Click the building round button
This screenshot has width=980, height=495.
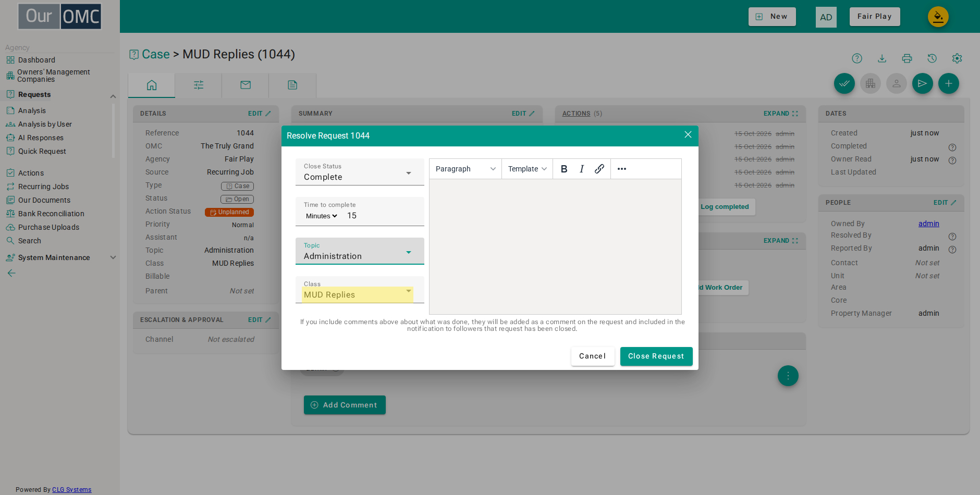(x=871, y=83)
